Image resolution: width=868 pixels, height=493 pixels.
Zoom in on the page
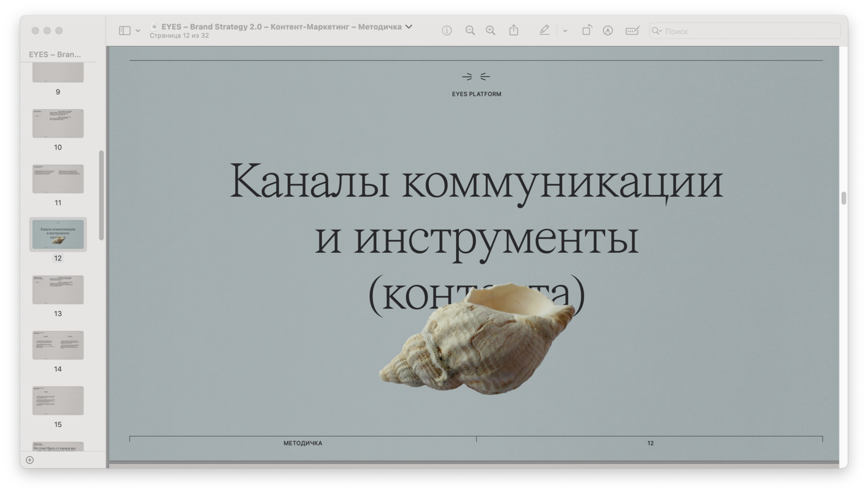click(490, 30)
